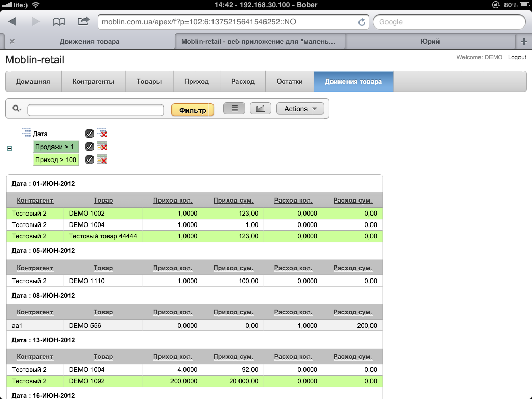Open the Расход tab
The height and width of the screenshot is (399, 532).
(x=243, y=82)
